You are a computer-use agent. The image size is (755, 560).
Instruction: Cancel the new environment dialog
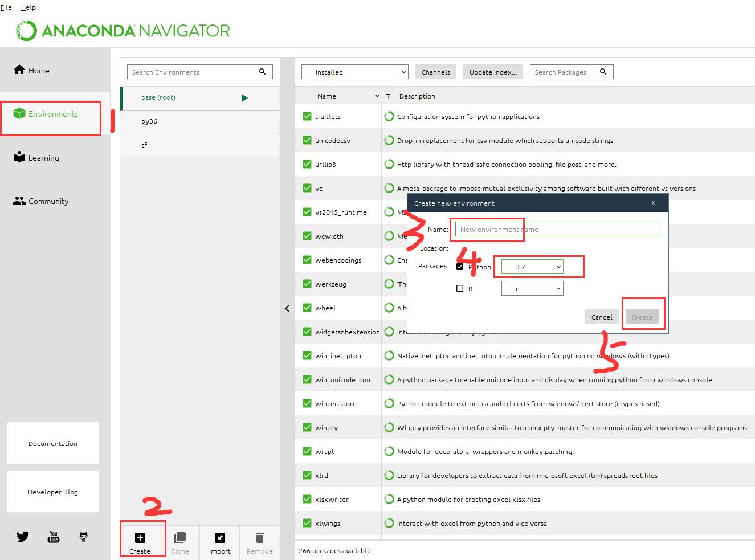click(602, 317)
